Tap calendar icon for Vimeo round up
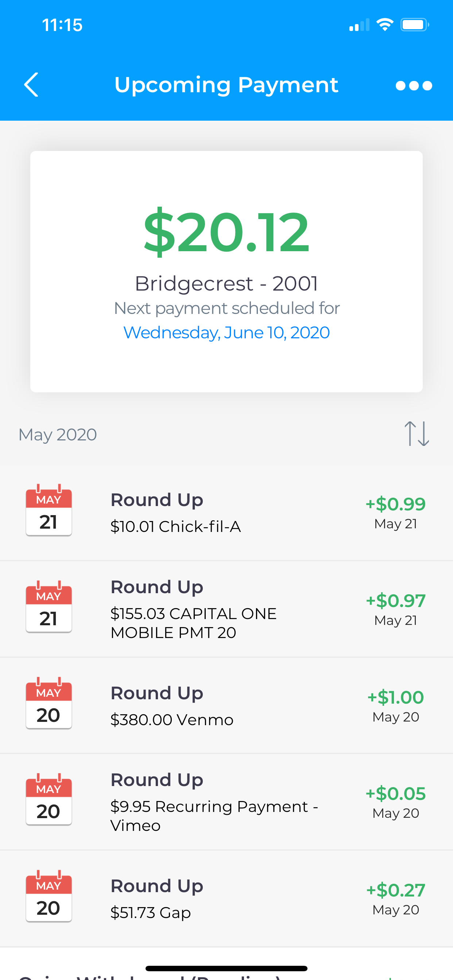Viewport: 453px width, 980px height. click(49, 800)
